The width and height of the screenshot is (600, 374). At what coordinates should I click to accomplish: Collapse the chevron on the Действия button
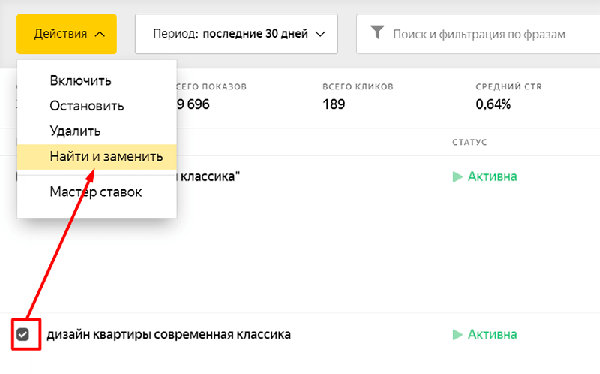[x=99, y=34]
